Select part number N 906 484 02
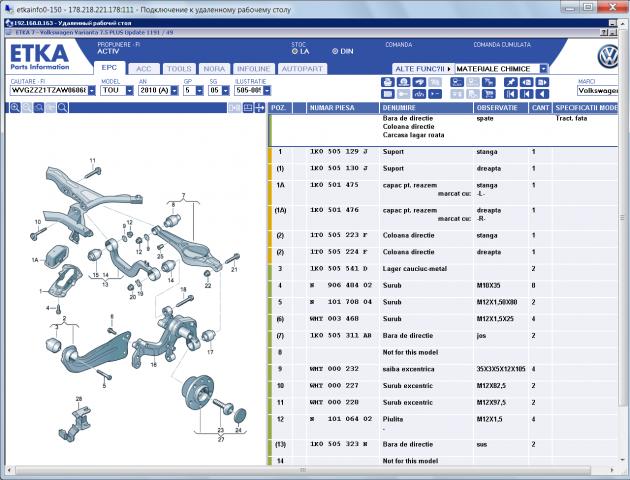630x480 pixels. (341, 286)
